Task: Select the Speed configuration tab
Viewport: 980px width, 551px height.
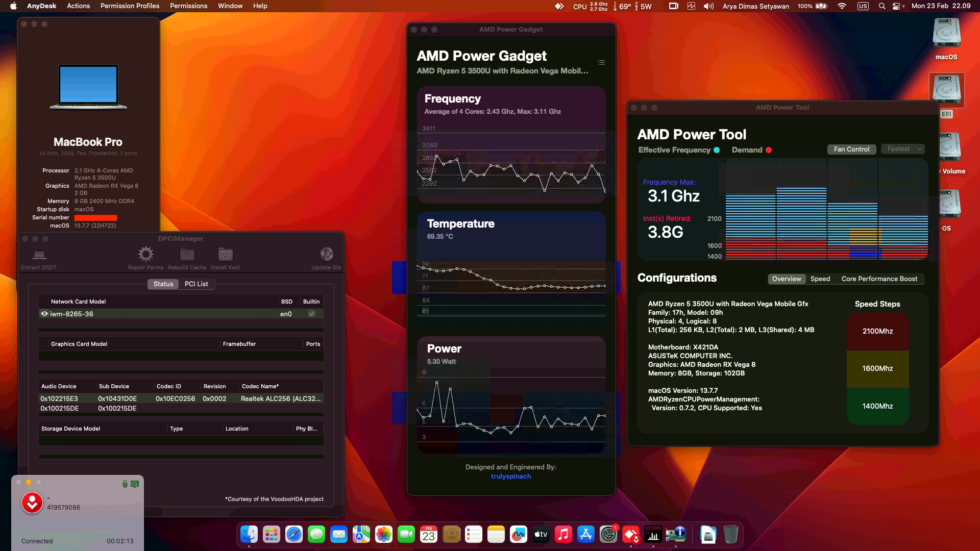Action: pyautogui.click(x=820, y=279)
